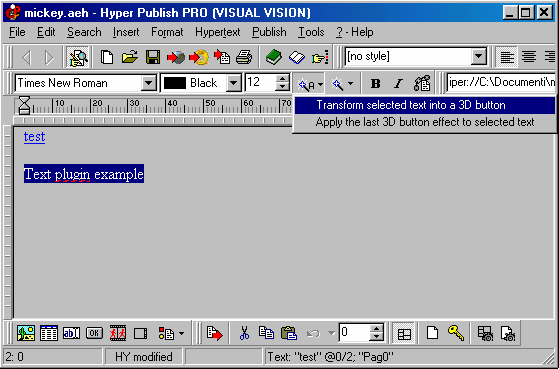Center align text
Screen dimensions: 559x369
[x=529, y=57]
